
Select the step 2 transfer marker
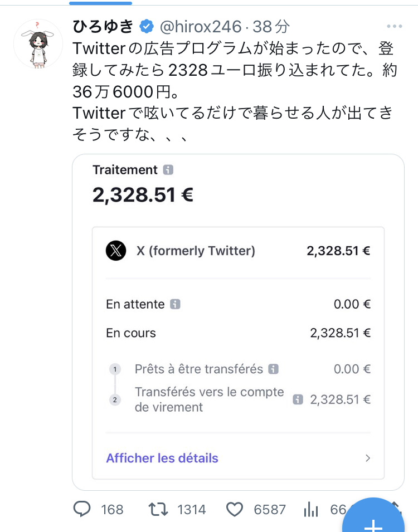coord(115,399)
